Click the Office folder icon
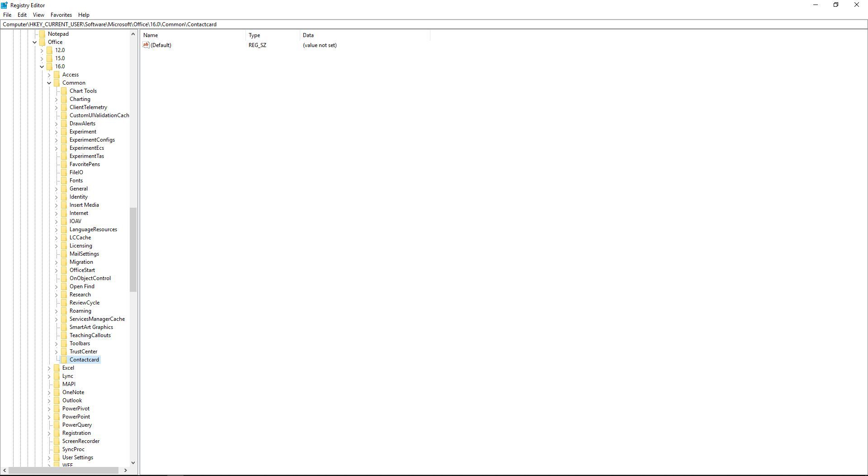 coord(42,42)
